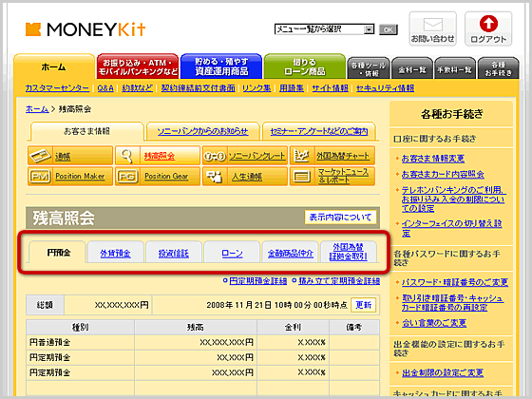The width and height of the screenshot is (532, 399).
Task: Open the ソニーバンクからのお知らせ tab
Action: tap(202, 132)
